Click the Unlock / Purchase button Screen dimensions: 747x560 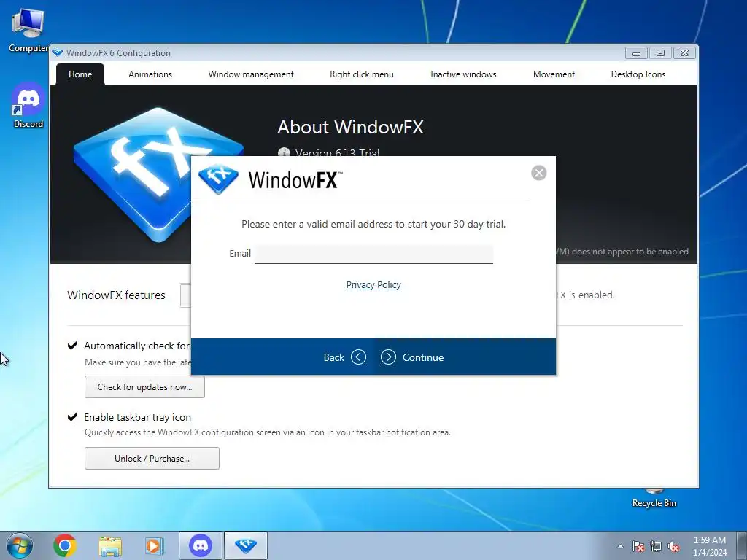[152, 459]
